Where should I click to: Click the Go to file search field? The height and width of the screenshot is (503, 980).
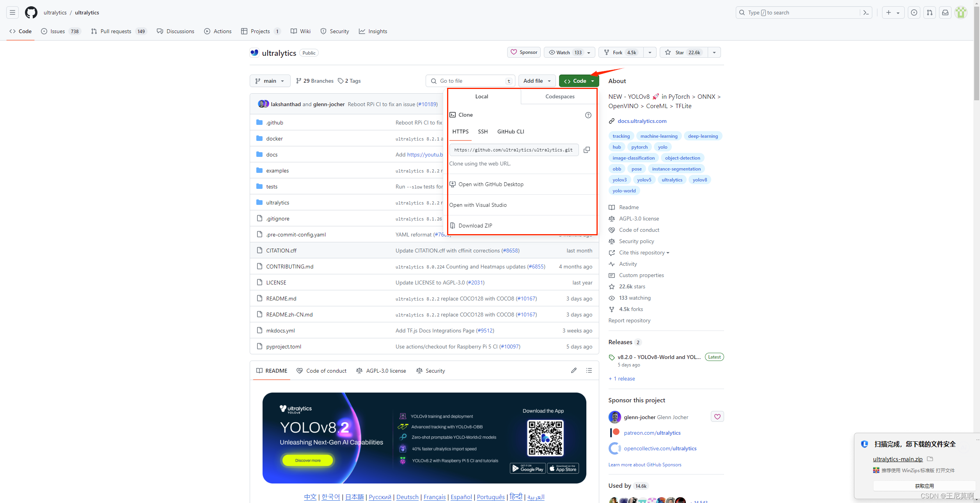tap(470, 81)
